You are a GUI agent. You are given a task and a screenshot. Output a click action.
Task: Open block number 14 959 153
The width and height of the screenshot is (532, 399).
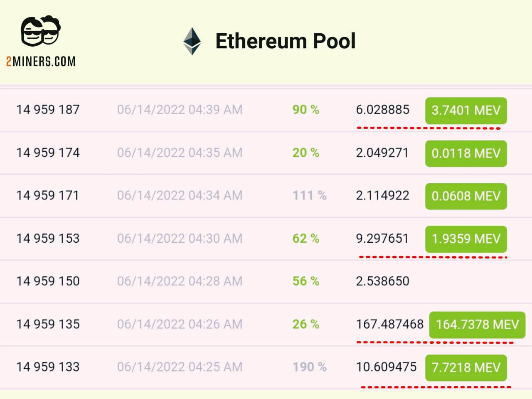48,238
